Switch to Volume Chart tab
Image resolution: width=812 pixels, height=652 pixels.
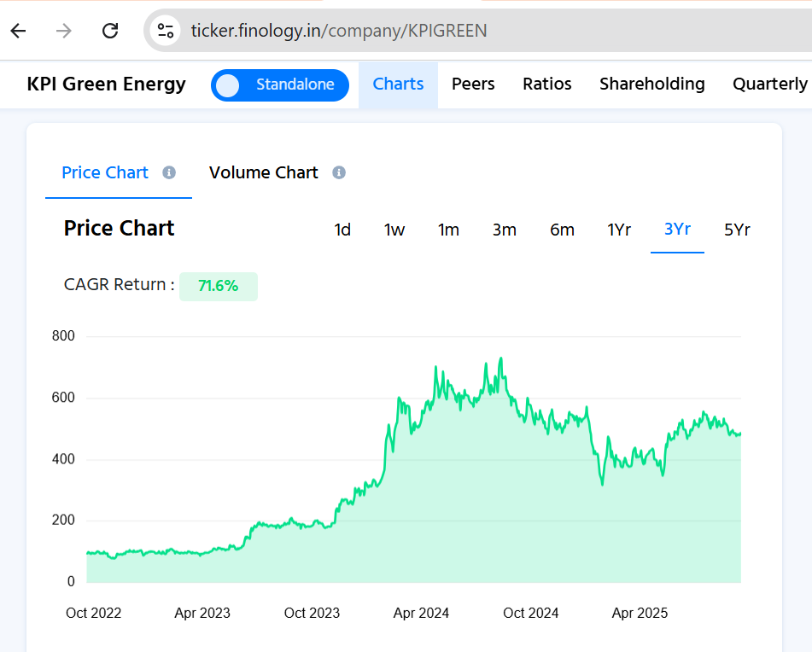click(263, 172)
